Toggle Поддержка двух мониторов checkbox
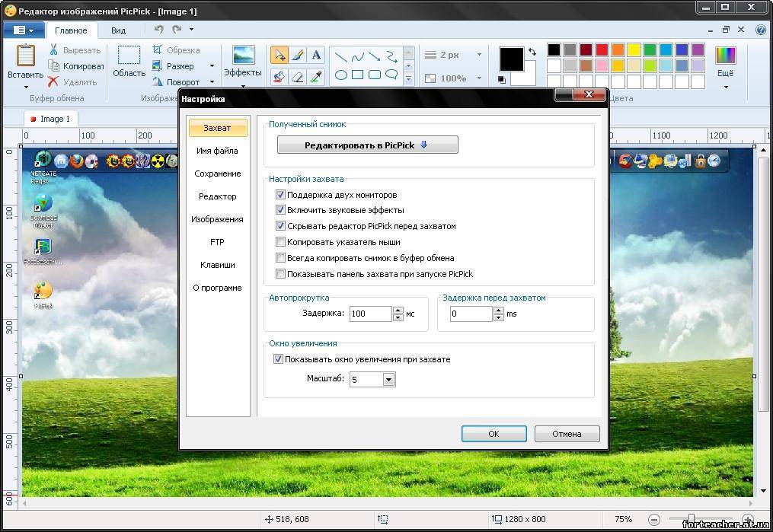This screenshot has height=532, width=773. (280, 195)
